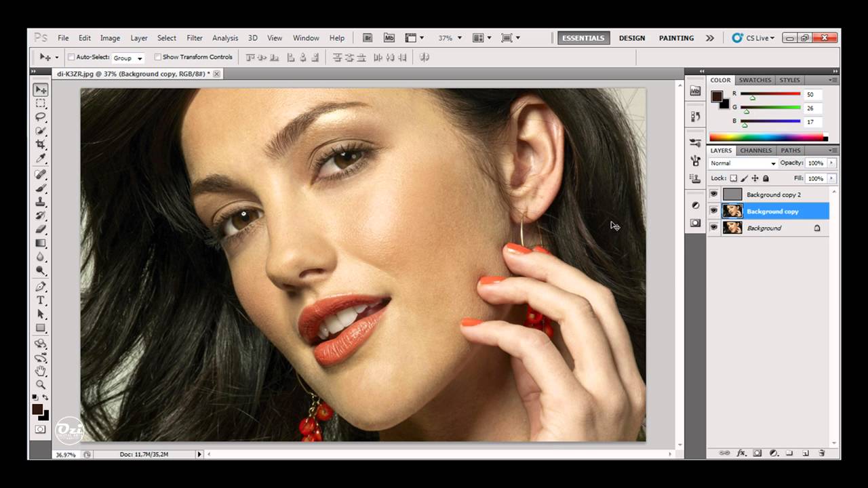Open the Mini Bridge panel from dock
Image resolution: width=868 pixels, height=488 pixels.
coord(695,90)
